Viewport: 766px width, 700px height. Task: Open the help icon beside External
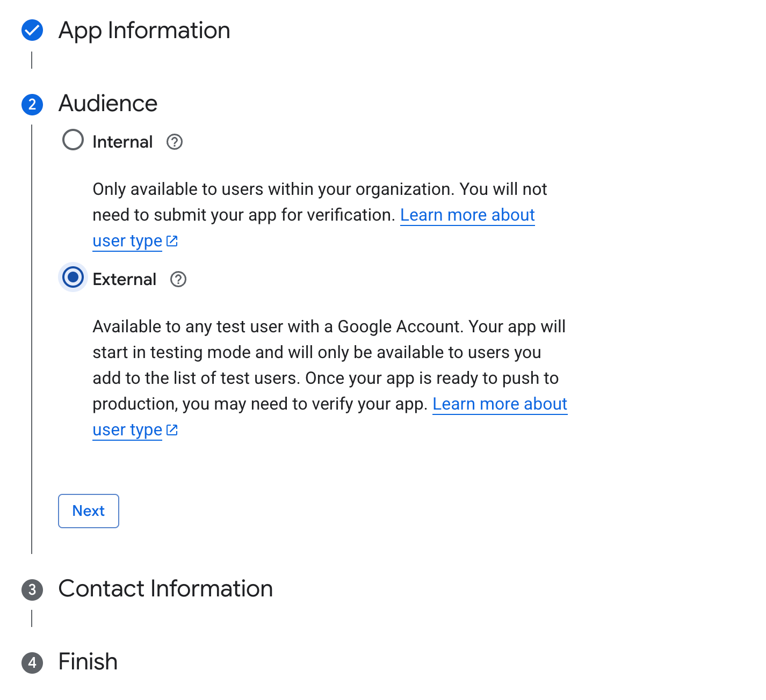click(x=178, y=280)
